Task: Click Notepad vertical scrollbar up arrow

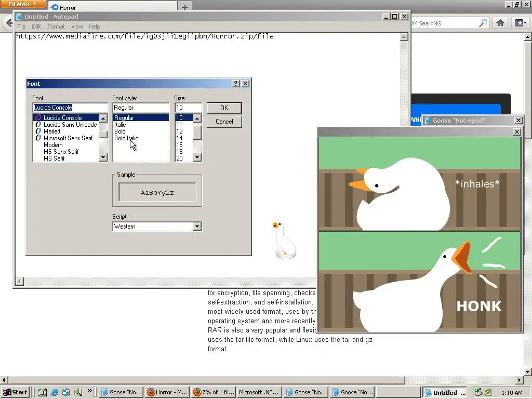Action: (x=404, y=37)
